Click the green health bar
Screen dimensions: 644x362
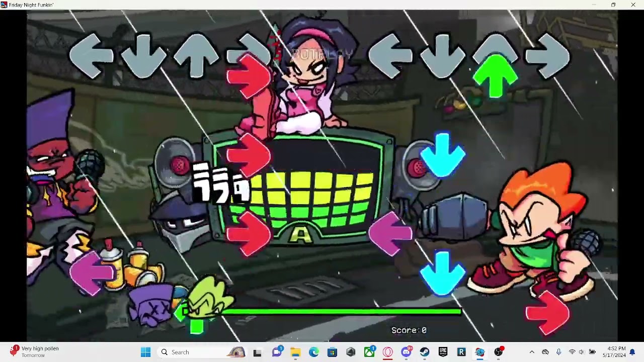(322, 312)
